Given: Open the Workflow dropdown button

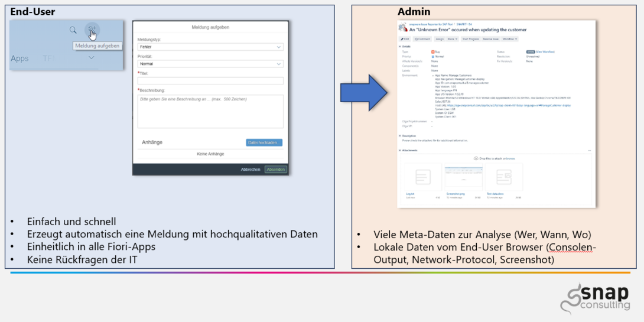Looking at the screenshot, I should 510,39.
